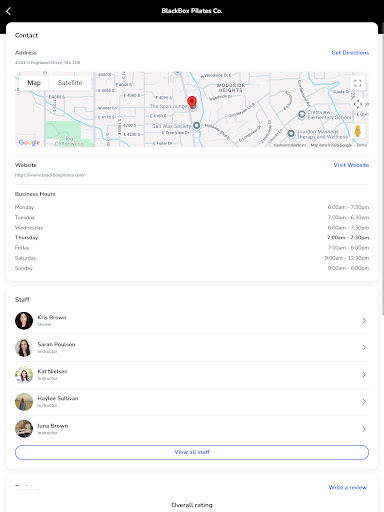Click the Crestview Elementary School map marker
The width and height of the screenshot is (384, 512).
click(x=302, y=115)
